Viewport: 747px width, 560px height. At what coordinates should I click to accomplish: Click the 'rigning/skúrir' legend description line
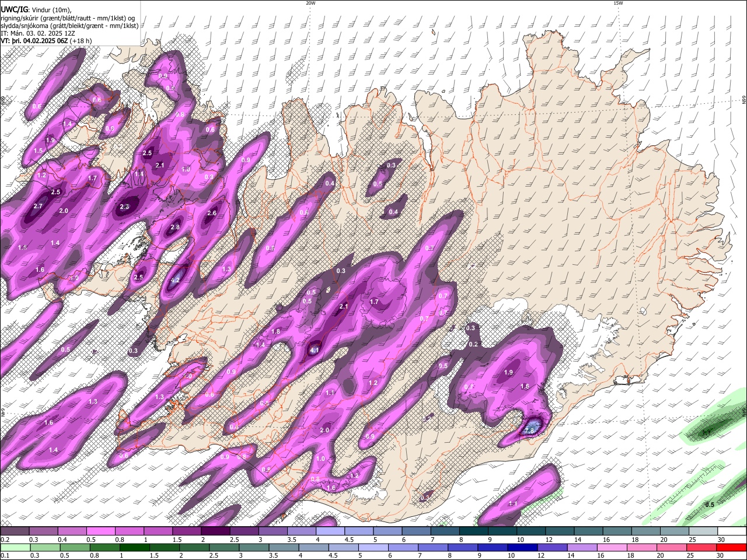click(x=68, y=18)
